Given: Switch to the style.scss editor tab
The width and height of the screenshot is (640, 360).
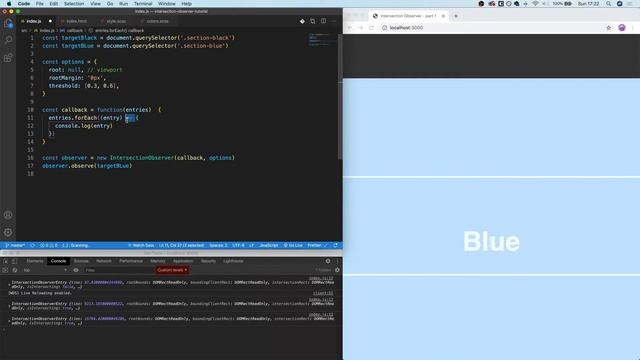Looking at the screenshot, I should pyautogui.click(x=116, y=21).
